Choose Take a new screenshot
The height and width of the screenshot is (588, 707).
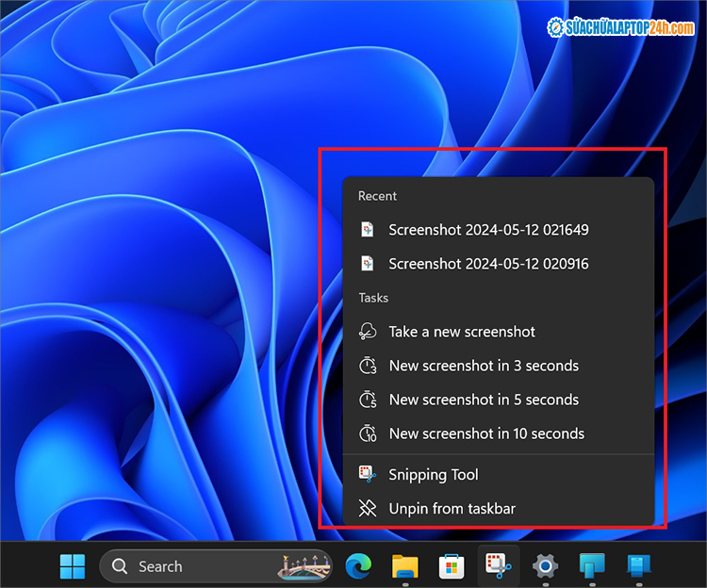click(x=499, y=332)
